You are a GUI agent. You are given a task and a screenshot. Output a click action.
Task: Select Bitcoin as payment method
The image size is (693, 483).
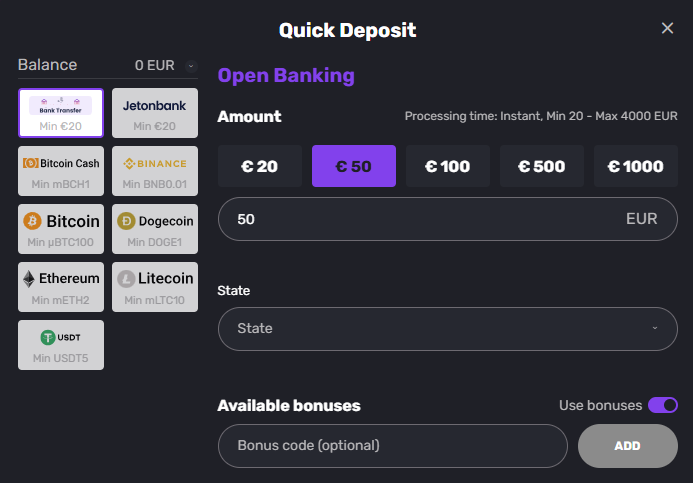(x=61, y=228)
